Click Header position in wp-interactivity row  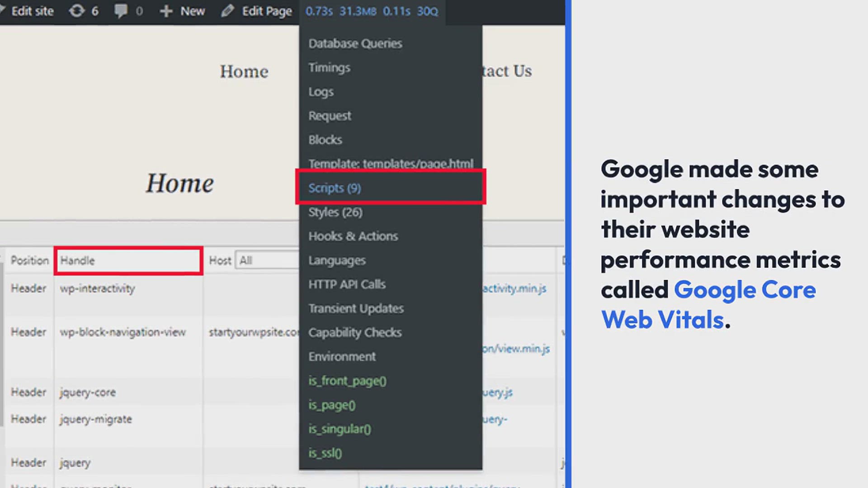tap(28, 288)
